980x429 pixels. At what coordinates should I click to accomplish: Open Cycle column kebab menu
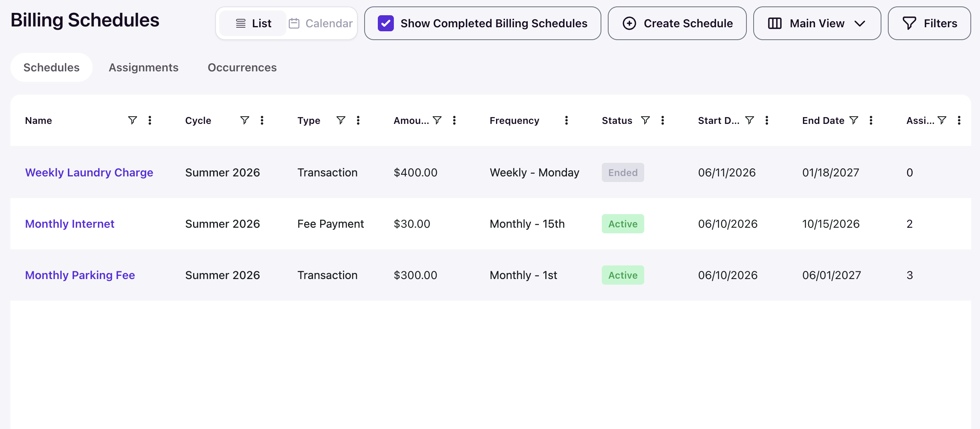click(x=262, y=120)
